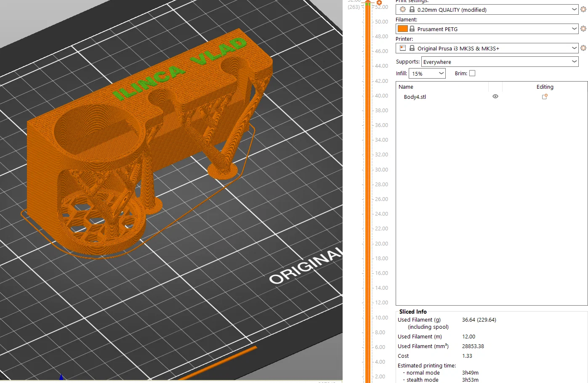The width and height of the screenshot is (588, 383).
Task: Hide Body4.stl using the eye icon
Action: click(x=495, y=97)
